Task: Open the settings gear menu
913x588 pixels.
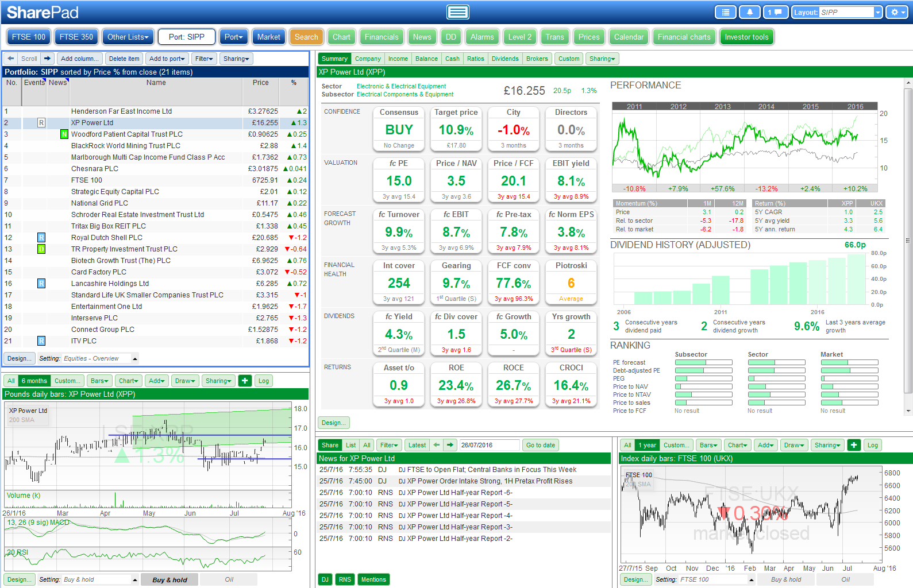Action: pyautogui.click(x=895, y=12)
